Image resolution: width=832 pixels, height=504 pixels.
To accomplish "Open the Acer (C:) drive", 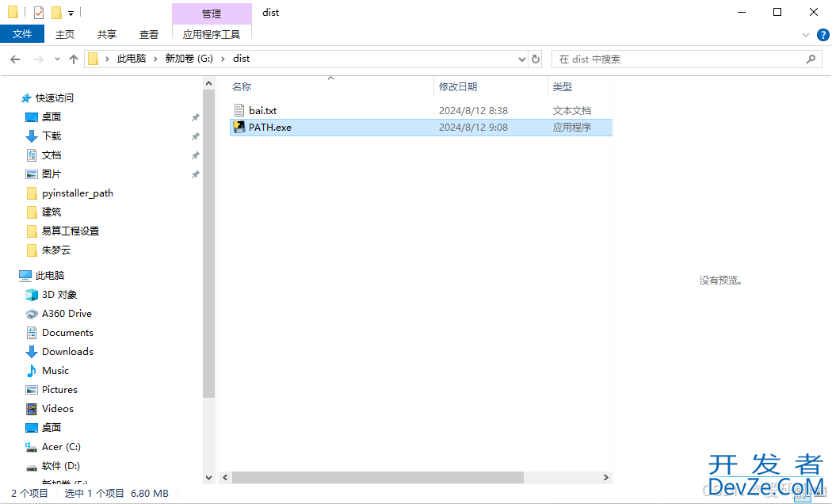I will coord(61,447).
